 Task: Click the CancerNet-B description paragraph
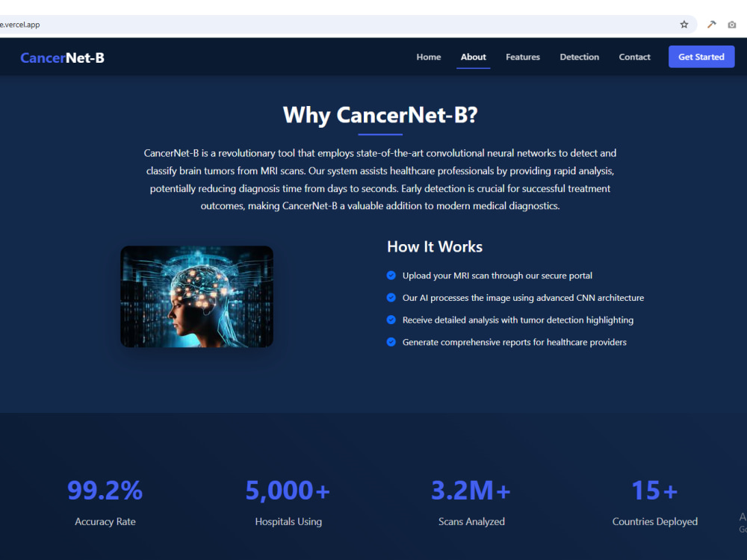(380, 179)
